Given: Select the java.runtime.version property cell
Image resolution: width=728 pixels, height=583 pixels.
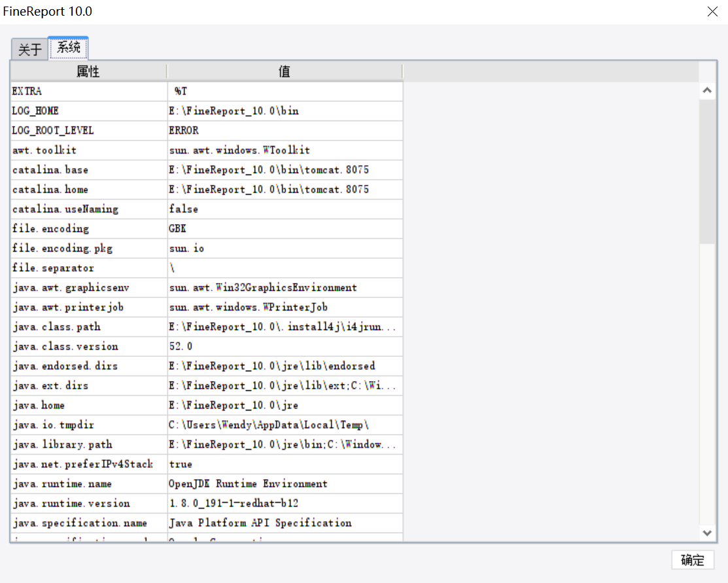Looking at the screenshot, I should [x=89, y=504].
